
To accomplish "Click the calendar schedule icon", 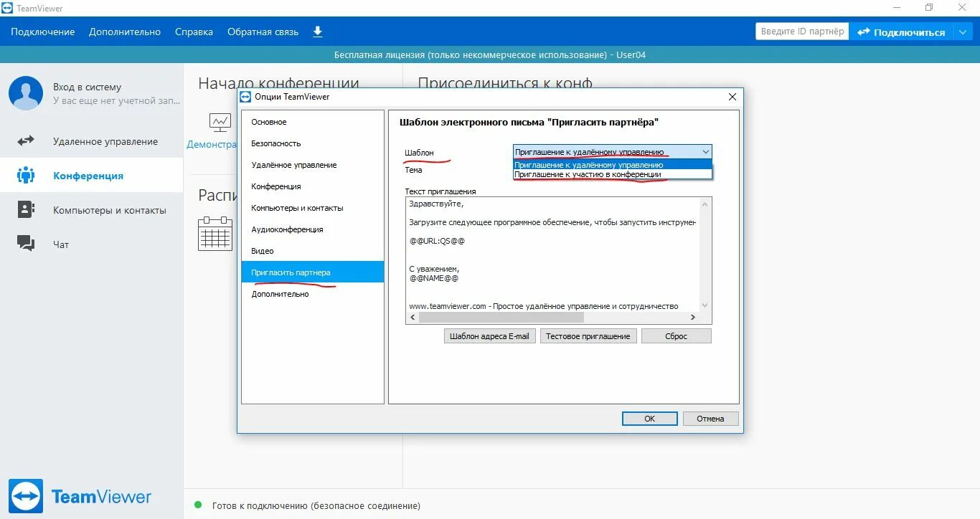I will point(215,233).
